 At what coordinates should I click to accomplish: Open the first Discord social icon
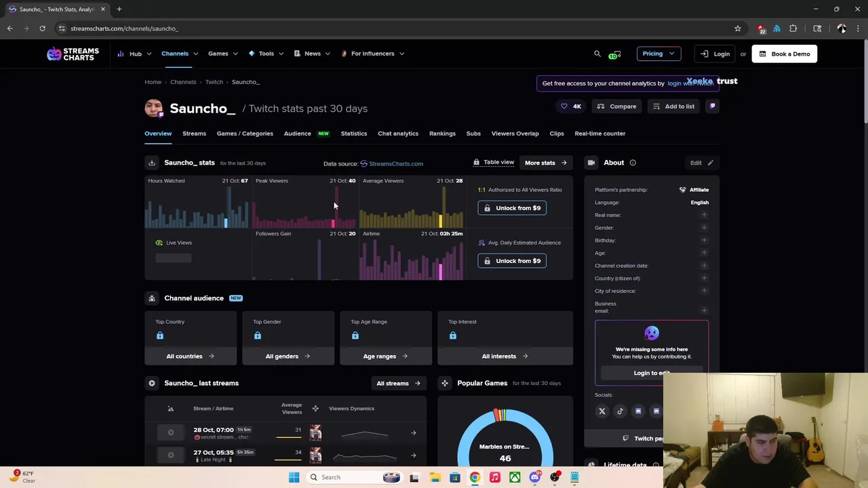[x=638, y=411]
